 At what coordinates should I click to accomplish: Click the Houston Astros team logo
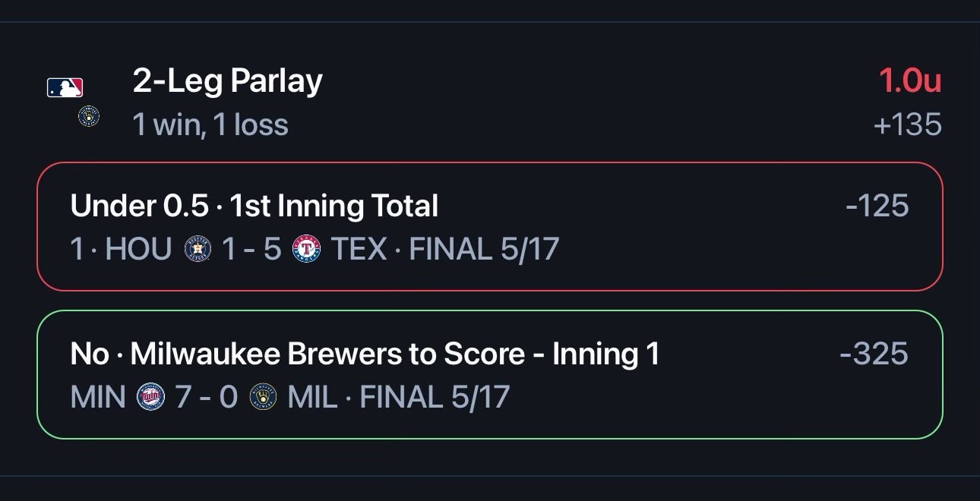pyautogui.click(x=198, y=249)
